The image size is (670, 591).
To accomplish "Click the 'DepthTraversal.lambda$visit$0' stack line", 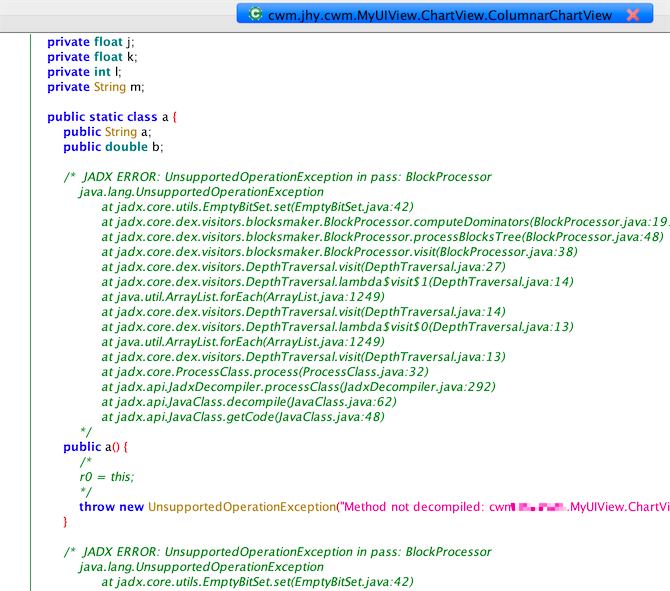I will (x=338, y=327).
